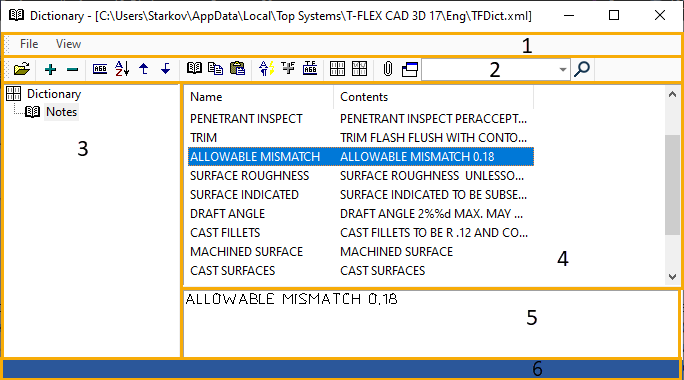Click preview text 'ALLOWABLE MISMATCH 0.18' in bottom pane
The height and width of the screenshot is (380, 684).
pos(291,299)
